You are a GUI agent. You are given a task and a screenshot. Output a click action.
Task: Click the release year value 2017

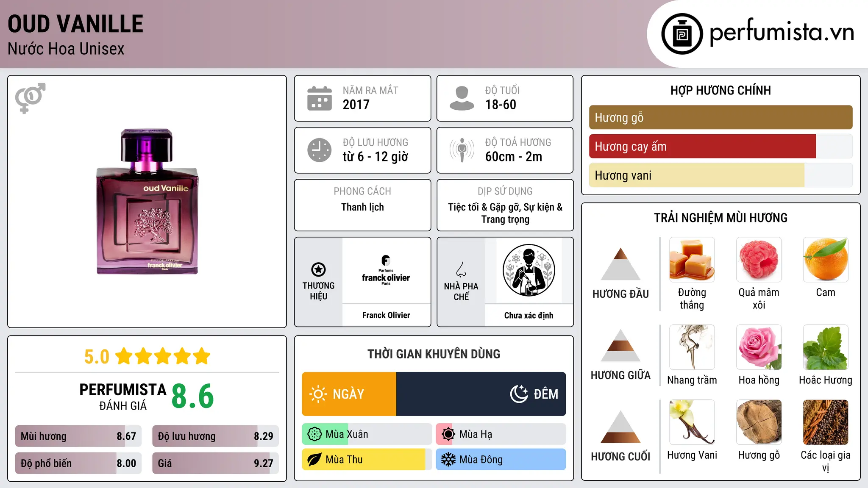[x=356, y=105]
